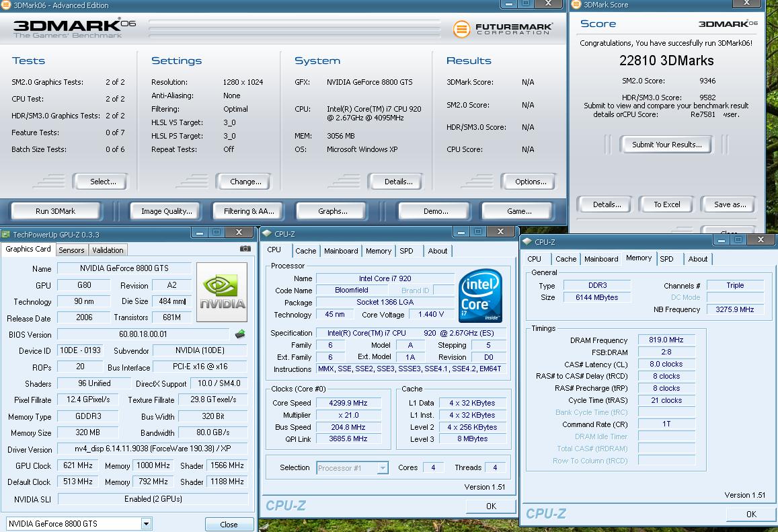Viewport: 778px width, 532px height.
Task: Click the Futuremark Corporation logo
Action: (502, 28)
